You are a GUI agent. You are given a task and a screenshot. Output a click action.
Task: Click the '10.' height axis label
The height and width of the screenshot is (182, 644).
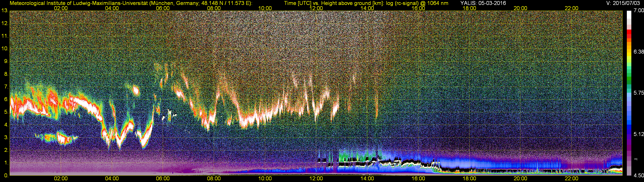pyautogui.click(x=5, y=49)
